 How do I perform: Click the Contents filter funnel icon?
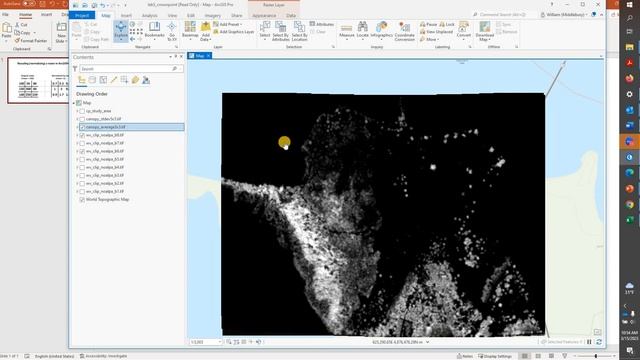click(x=75, y=69)
